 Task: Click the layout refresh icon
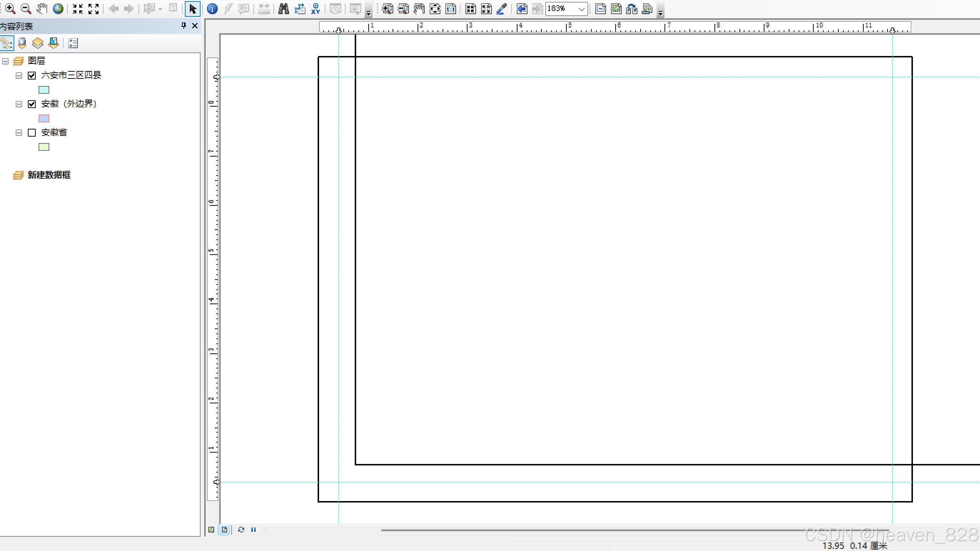pos(241,530)
